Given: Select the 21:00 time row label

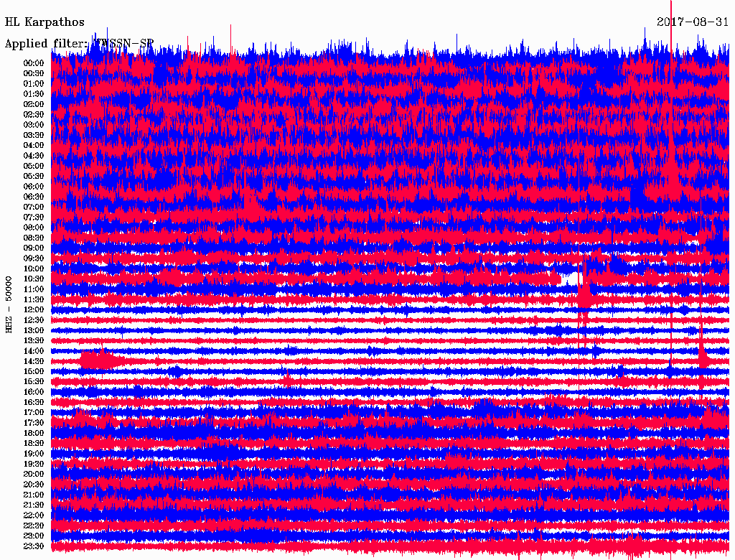Looking at the screenshot, I should (x=34, y=495).
